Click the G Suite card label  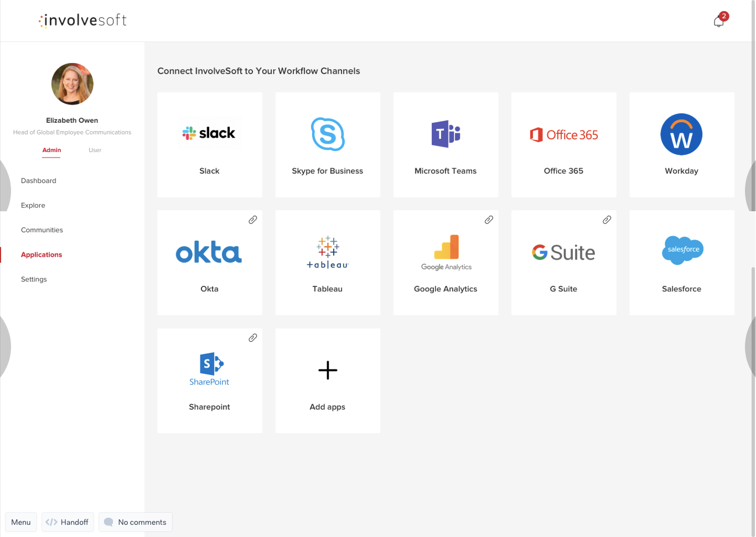pos(563,289)
